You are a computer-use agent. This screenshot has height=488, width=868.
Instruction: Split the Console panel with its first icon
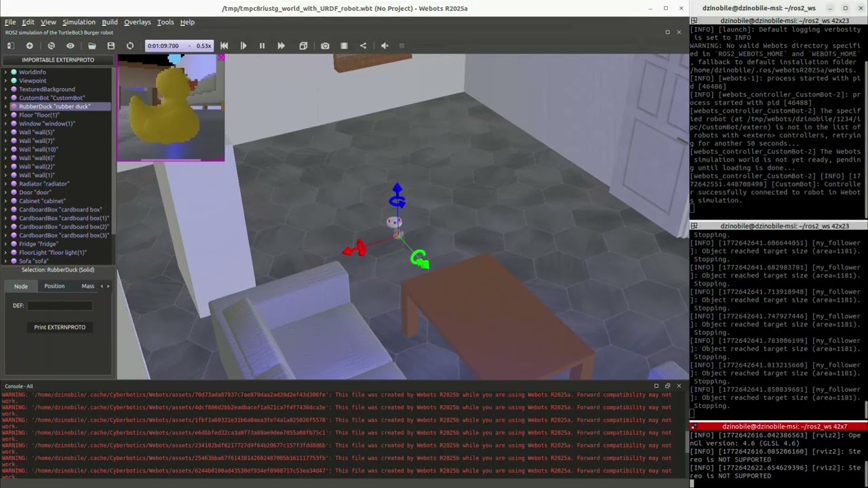(x=656, y=386)
